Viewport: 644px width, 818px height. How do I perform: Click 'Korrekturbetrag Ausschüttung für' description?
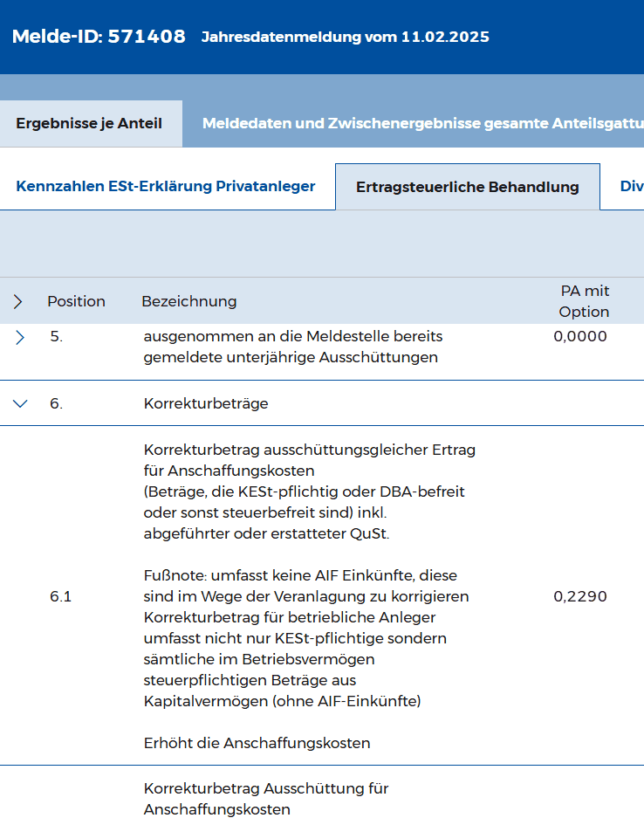pos(266,788)
